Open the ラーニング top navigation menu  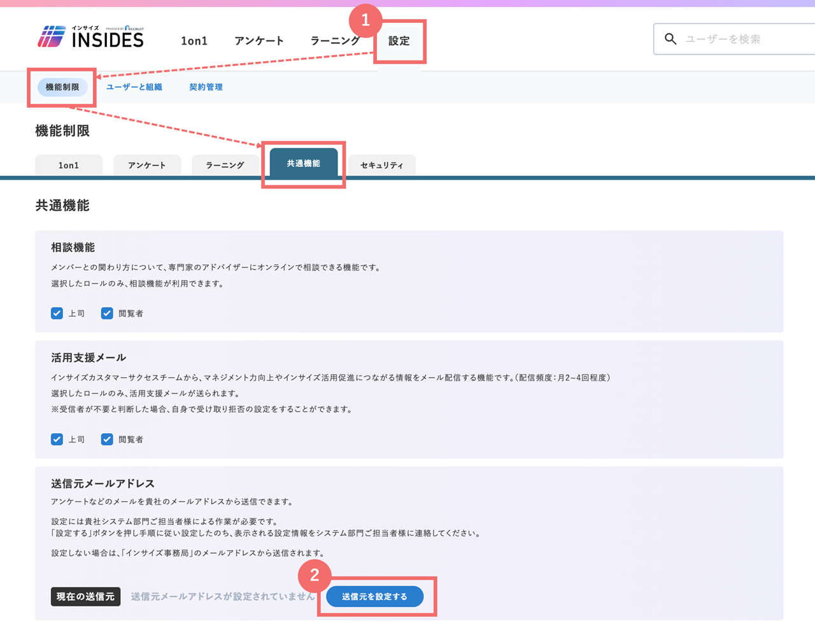pyautogui.click(x=335, y=41)
